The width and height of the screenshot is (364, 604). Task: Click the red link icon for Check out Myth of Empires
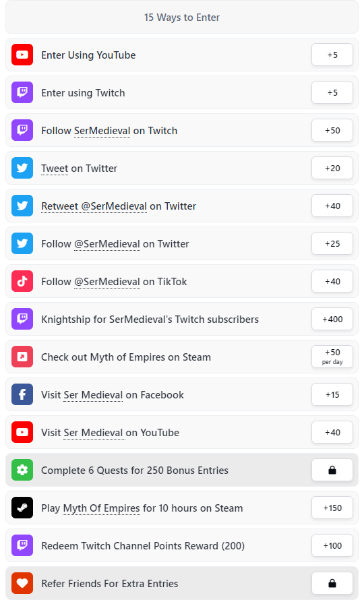tap(22, 357)
